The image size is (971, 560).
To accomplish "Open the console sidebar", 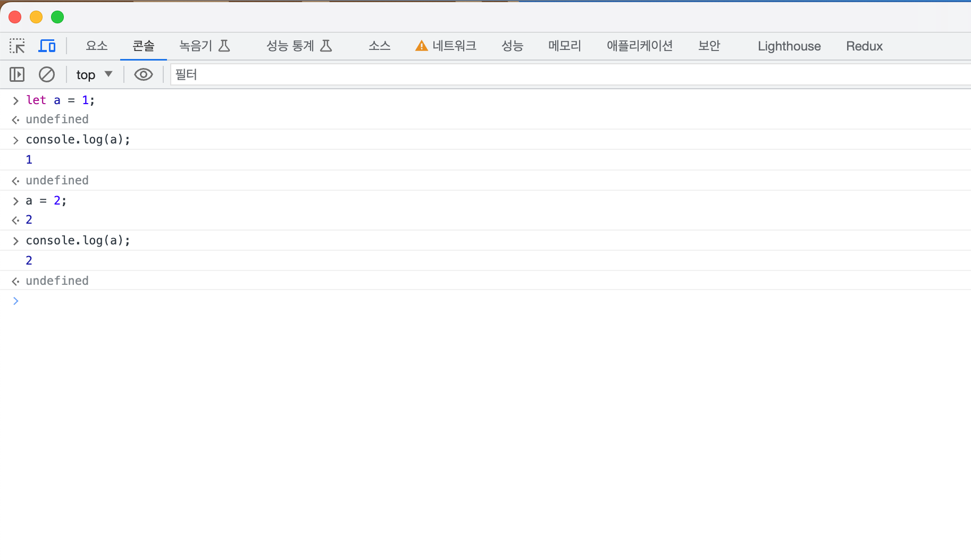I will coord(16,74).
